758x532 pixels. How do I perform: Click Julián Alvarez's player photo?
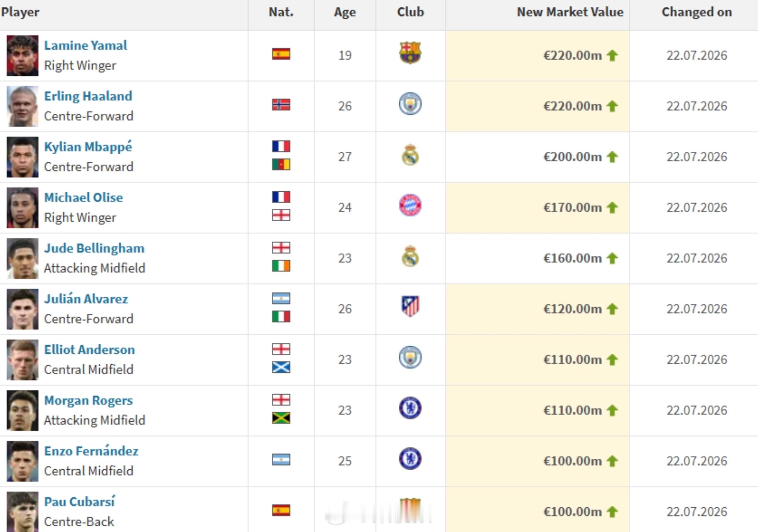click(x=23, y=309)
